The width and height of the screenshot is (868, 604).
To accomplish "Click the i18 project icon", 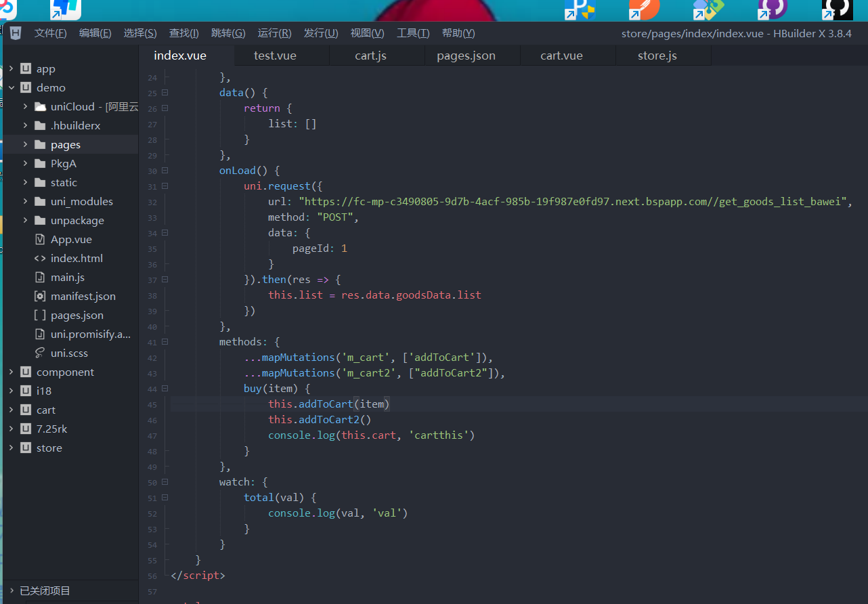I will [x=26, y=391].
